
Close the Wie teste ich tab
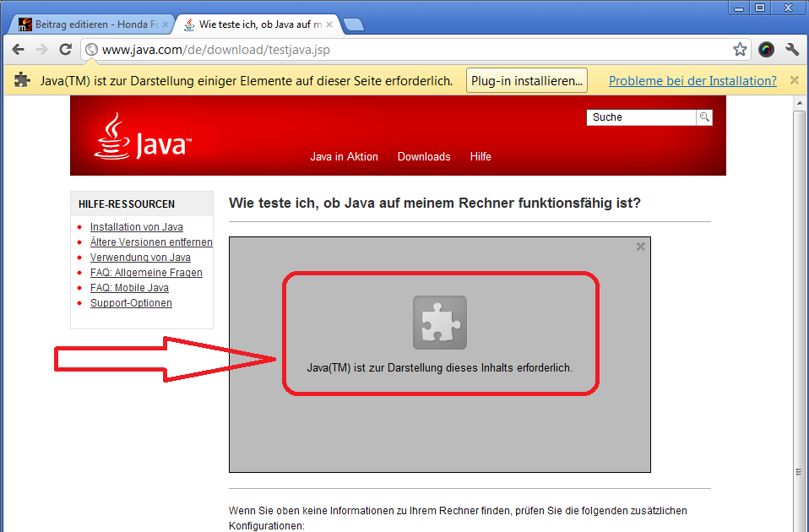tap(329, 24)
